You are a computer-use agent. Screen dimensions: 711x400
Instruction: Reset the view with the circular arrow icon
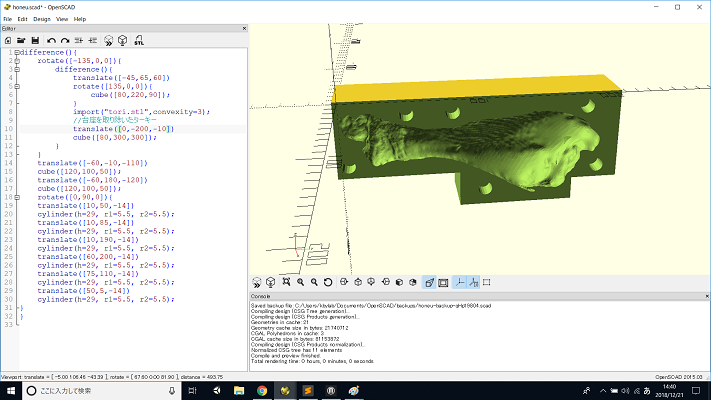(328, 282)
